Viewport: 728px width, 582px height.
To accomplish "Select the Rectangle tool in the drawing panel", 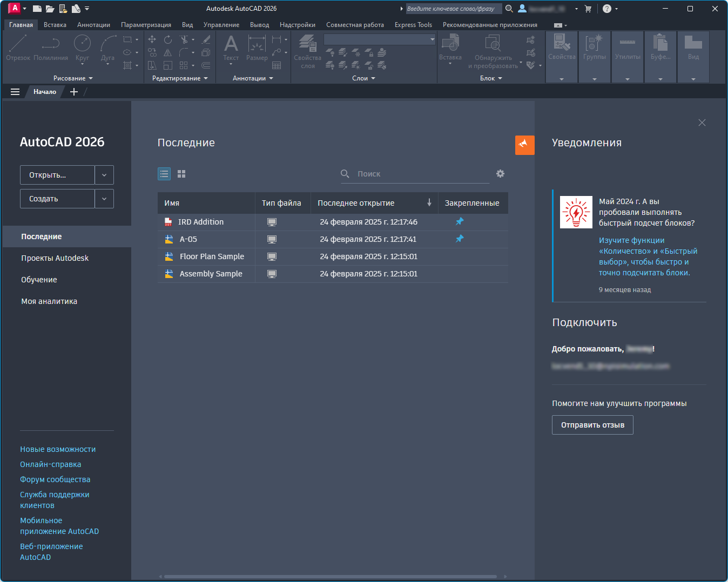I will (x=127, y=39).
